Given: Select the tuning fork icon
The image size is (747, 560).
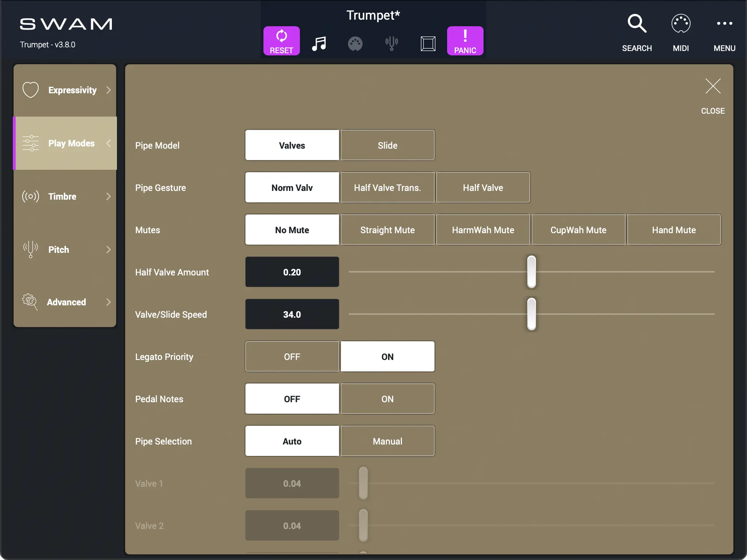Looking at the screenshot, I should (391, 44).
